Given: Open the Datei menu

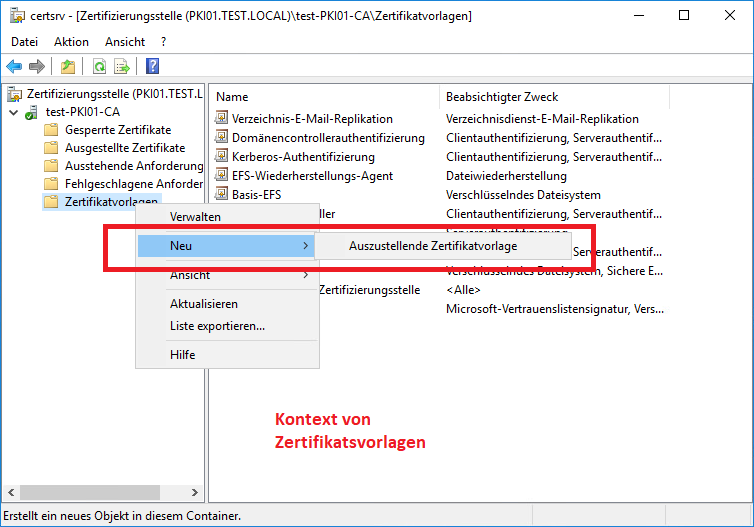Looking at the screenshot, I should (x=24, y=42).
